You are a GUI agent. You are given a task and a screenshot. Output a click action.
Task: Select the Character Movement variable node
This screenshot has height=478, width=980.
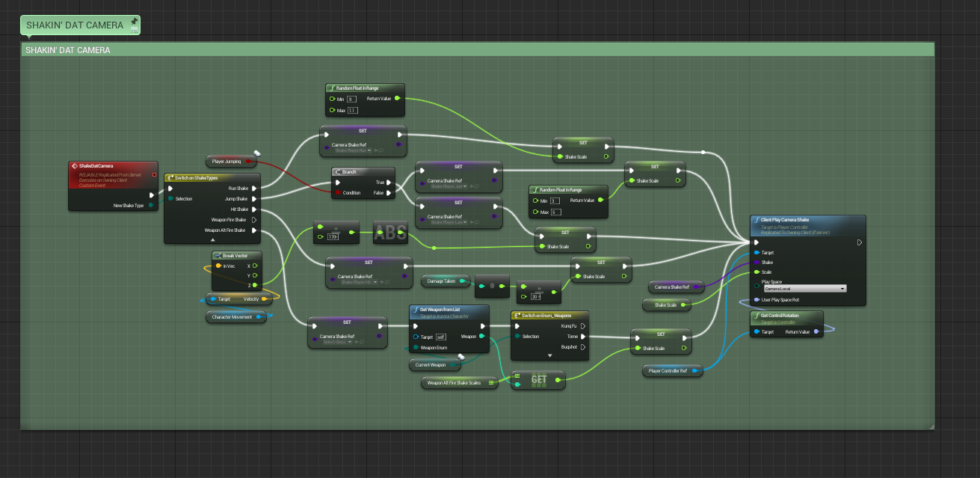(236, 317)
